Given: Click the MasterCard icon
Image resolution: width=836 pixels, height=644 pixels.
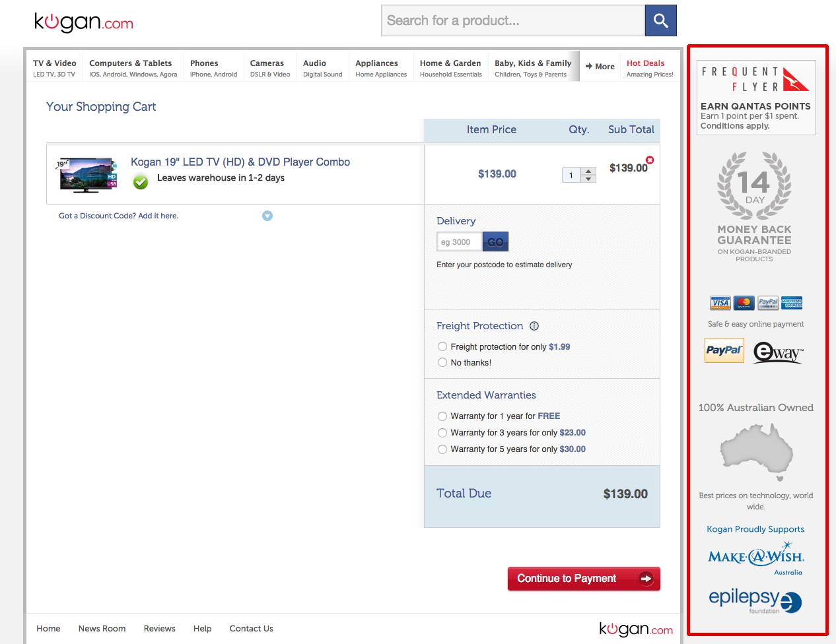Looking at the screenshot, I should coord(744,303).
